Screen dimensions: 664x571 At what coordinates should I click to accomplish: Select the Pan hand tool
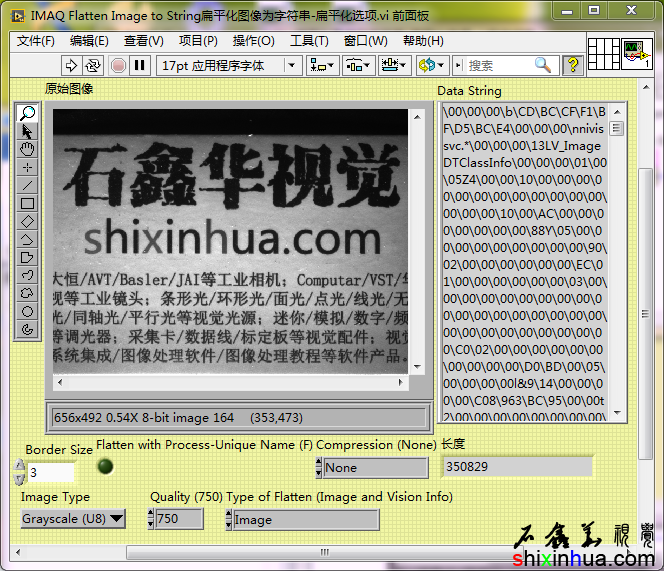click(x=28, y=149)
